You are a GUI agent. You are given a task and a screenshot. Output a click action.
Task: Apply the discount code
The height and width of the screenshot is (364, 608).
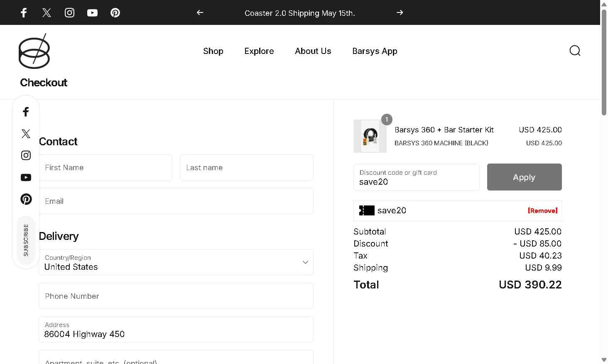[524, 177]
